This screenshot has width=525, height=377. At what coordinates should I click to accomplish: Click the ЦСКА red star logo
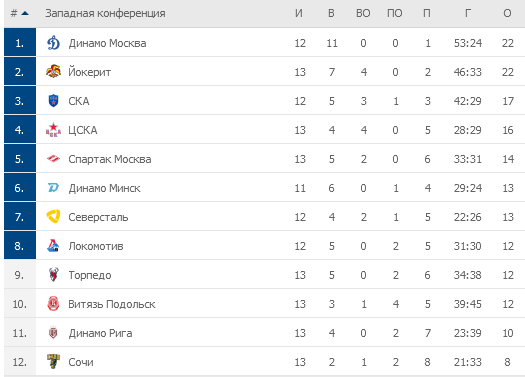click(53, 130)
